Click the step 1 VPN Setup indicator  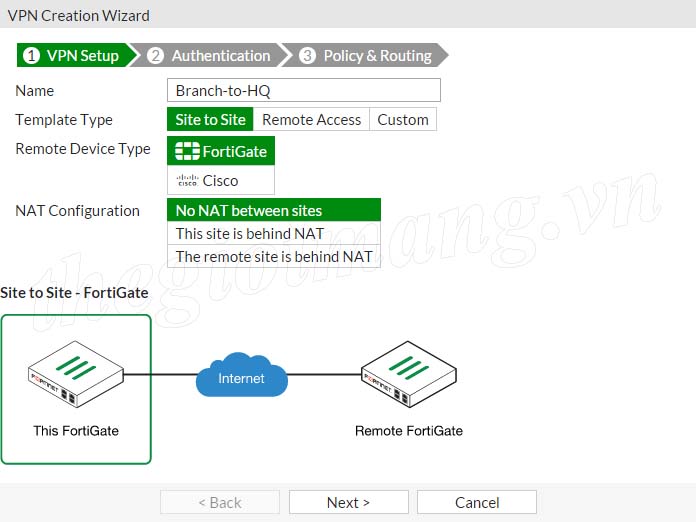coord(72,56)
